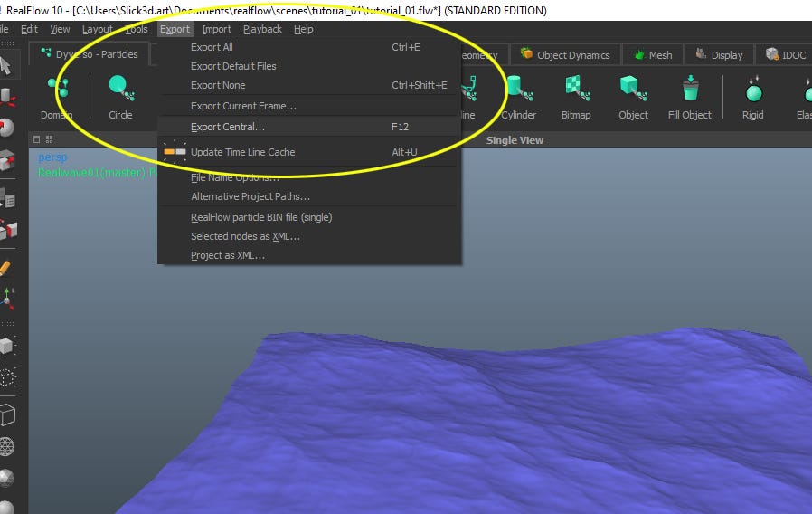Switch to smooth shaded sphere mode
Viewport: 812px width, 514px height.
[6, 507]
